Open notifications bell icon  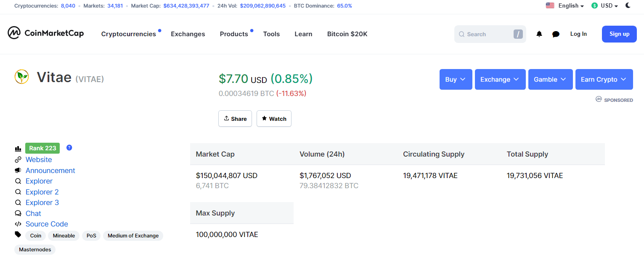[x=539, y=34]
